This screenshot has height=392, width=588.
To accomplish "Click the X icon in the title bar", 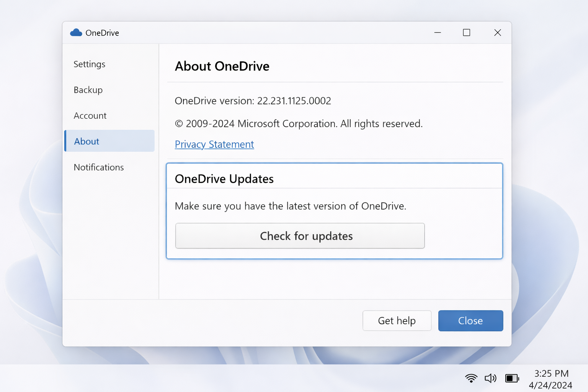I will pos(497,33).
